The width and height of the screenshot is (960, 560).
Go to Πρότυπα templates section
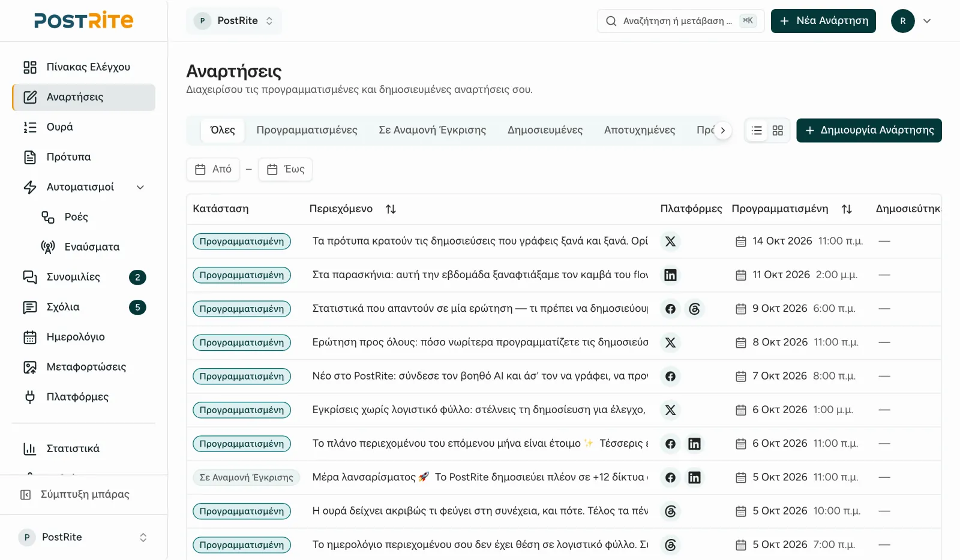pos(83,157)
